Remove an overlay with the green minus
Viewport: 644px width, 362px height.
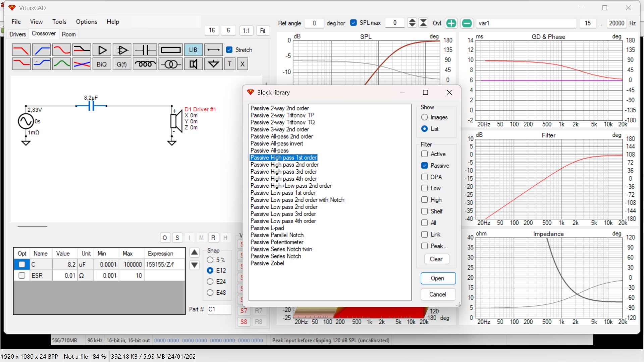(x=467, y=23)
